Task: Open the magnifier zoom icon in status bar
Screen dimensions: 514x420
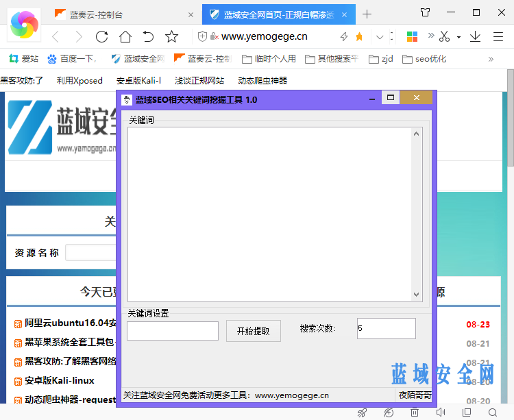Action: pos(492,412)
